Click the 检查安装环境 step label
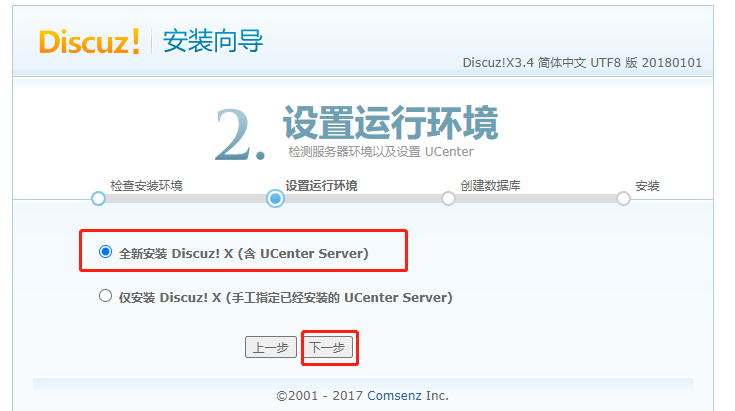Screen dimensions: 735x411 pyautogui.click(x=146, y=186)
